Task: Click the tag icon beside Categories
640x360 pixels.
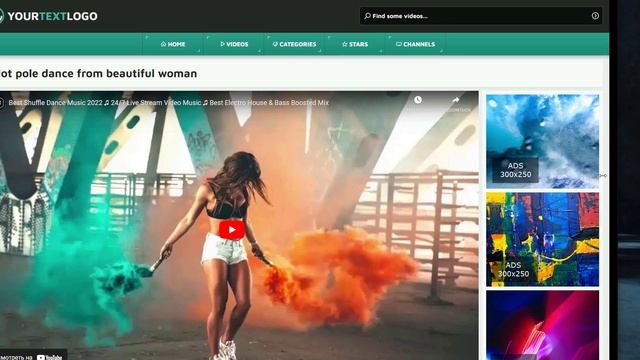Action: point(275,44)
